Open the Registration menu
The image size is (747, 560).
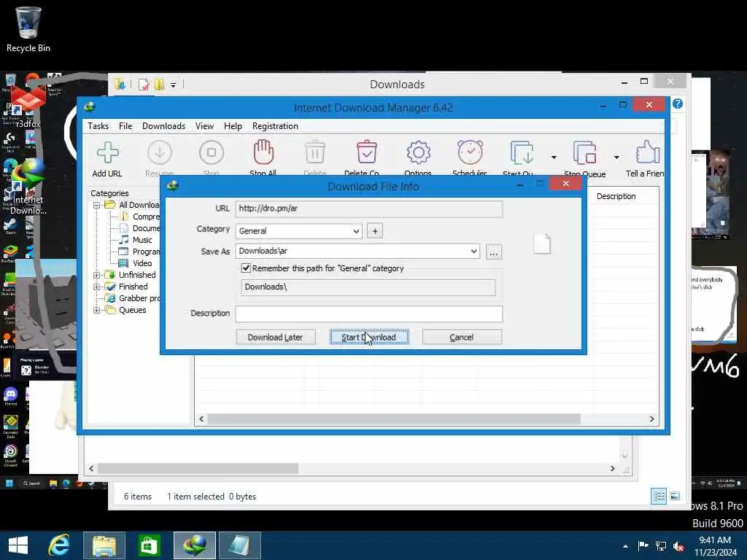coord(275,126)
